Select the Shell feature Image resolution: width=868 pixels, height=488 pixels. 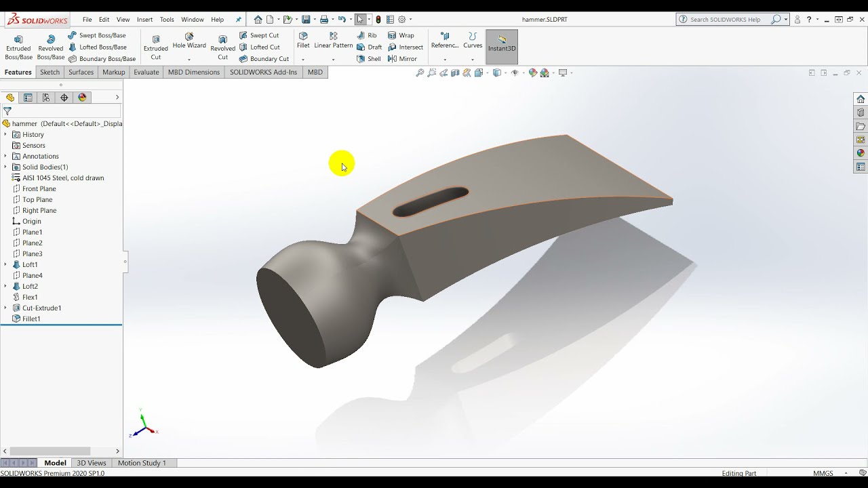point(369,58)
